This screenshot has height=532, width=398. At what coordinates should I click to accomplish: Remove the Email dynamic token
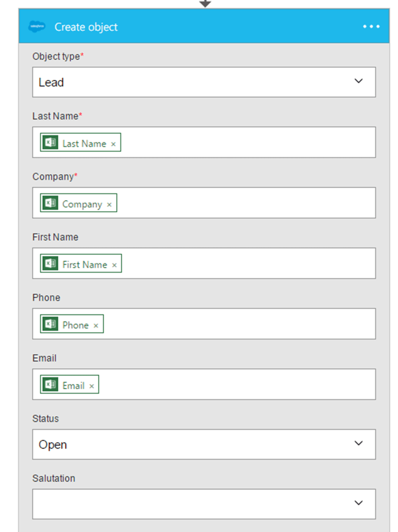click(x=91, y=386)
